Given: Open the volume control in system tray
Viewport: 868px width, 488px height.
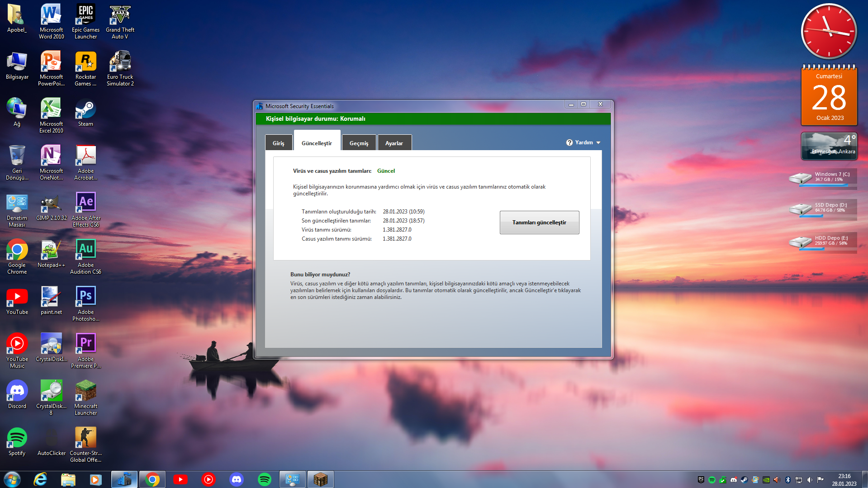Looking at the screenshot, I should point(810,480).
